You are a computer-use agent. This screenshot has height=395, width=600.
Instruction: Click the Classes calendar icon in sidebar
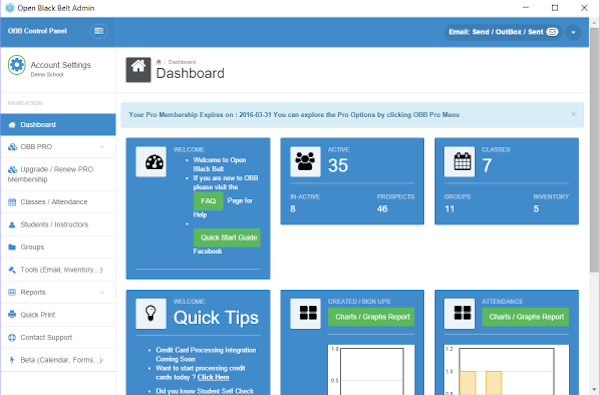click(x=12, y=202)
